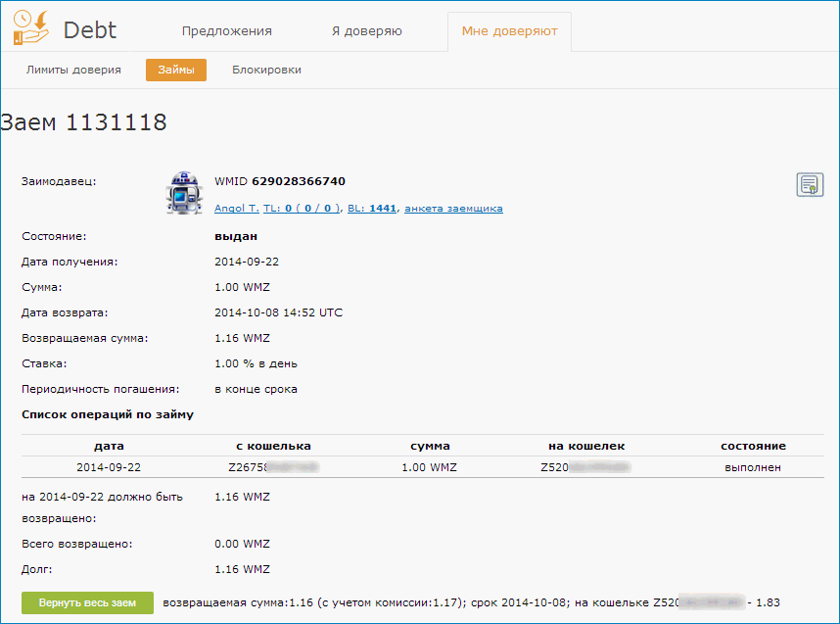Open the Предложения tab

click(x=226, y=31)
